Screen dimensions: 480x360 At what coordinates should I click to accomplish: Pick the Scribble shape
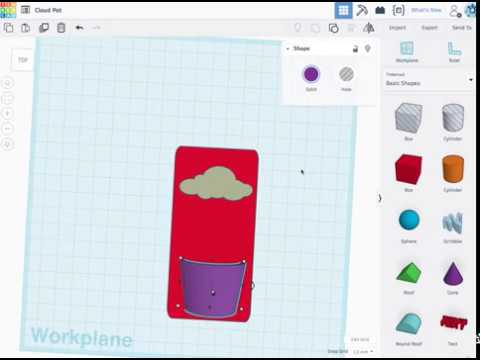click(x=453, y=222)
